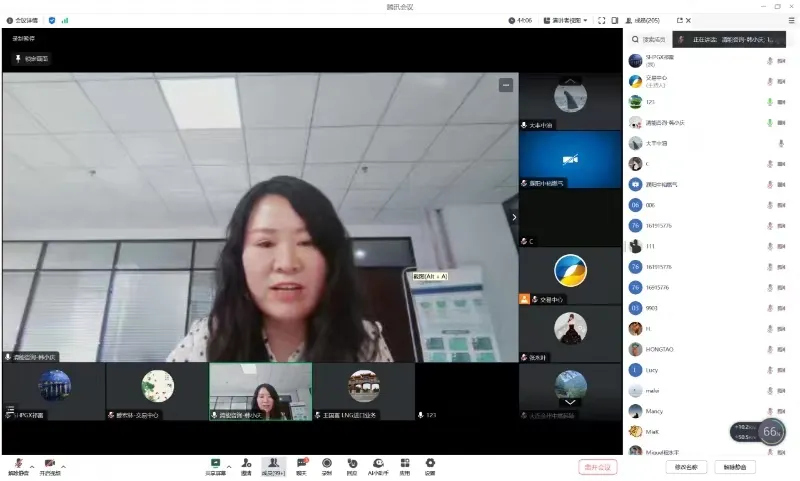This screenshot has width=800, height=481.
Task: Toggle microphone for member 006 in list
Action: [x=770, y=205]
